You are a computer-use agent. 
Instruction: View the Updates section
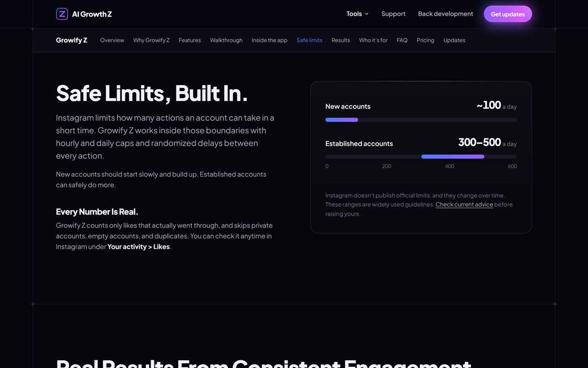pos(454,40)
